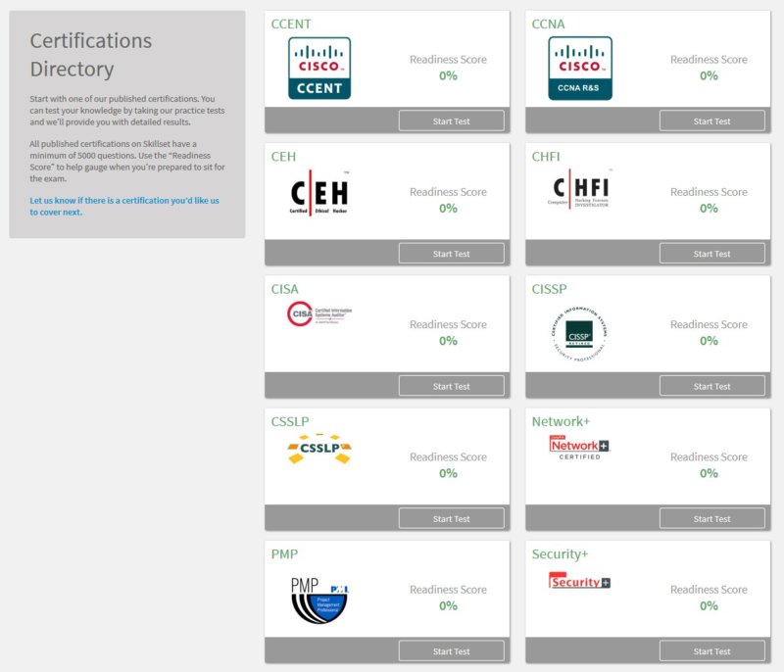Select the PMP card title
Screen dimensions: 784x672
(x=284, y=553)
